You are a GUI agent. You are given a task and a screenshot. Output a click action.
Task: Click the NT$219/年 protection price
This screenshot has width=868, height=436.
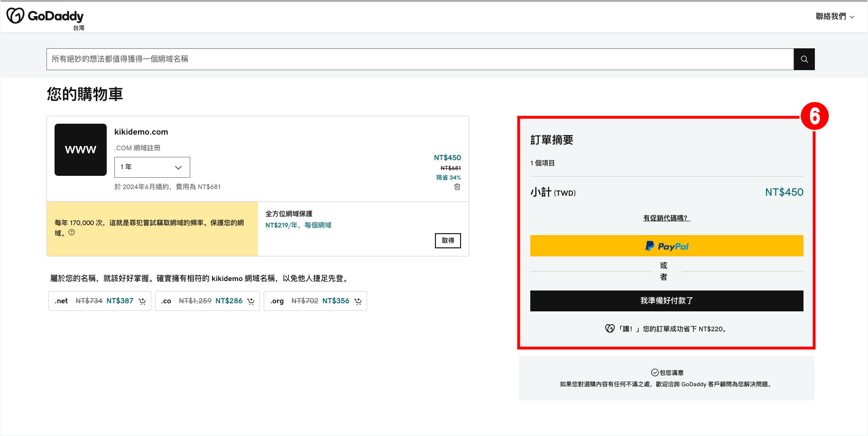click(298, 225)
